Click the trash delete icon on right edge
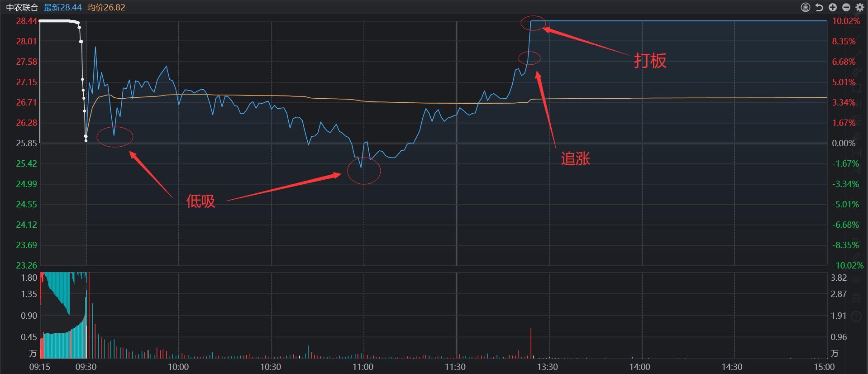Image resolution: width=868 pixels, height=374 pixels. pyautogui.click(x=856, y=298)
